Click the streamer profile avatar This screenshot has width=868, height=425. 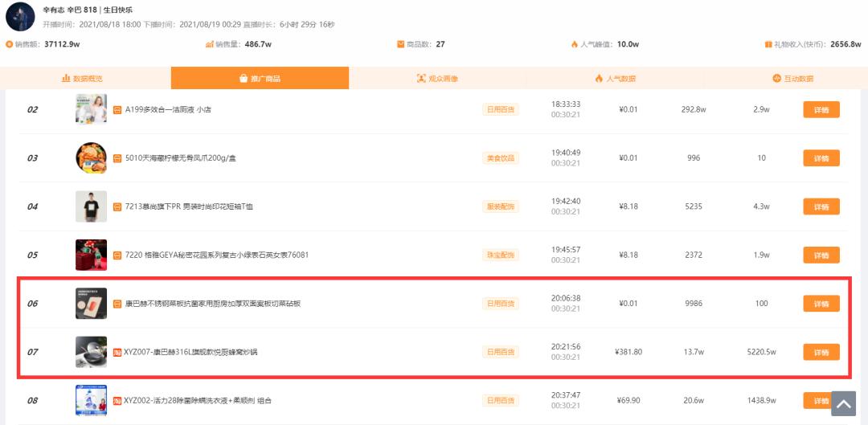click(x=20, y=17)
